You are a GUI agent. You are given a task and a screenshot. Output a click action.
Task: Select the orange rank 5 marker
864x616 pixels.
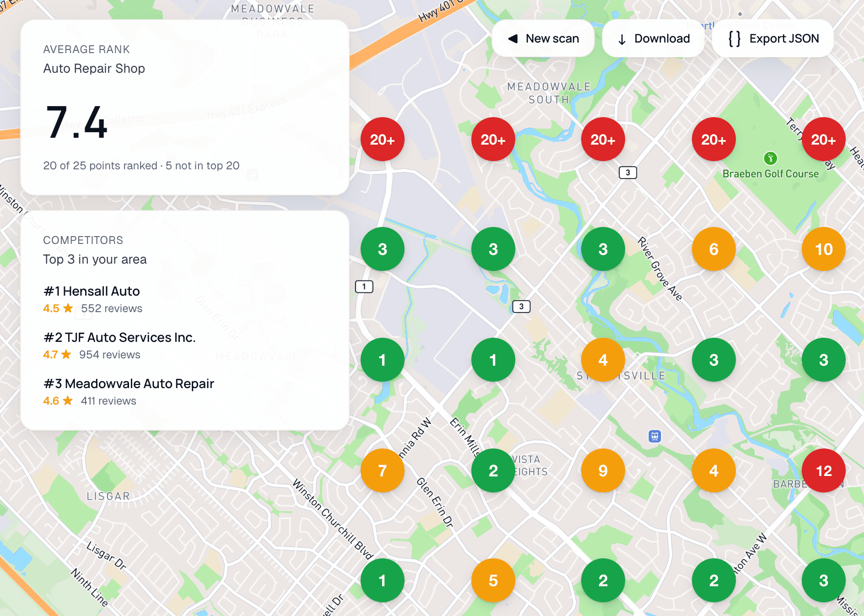pos(493,580)
